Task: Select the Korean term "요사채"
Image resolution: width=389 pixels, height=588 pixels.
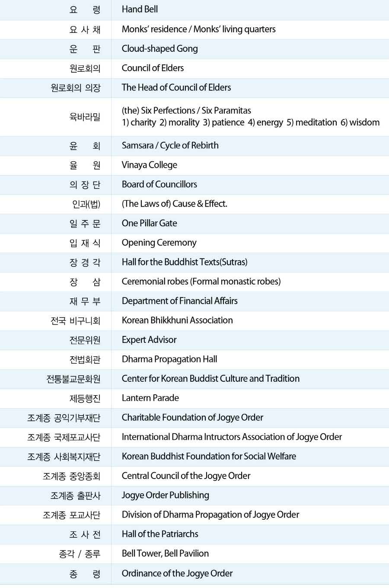Action: tap(85, 29)
